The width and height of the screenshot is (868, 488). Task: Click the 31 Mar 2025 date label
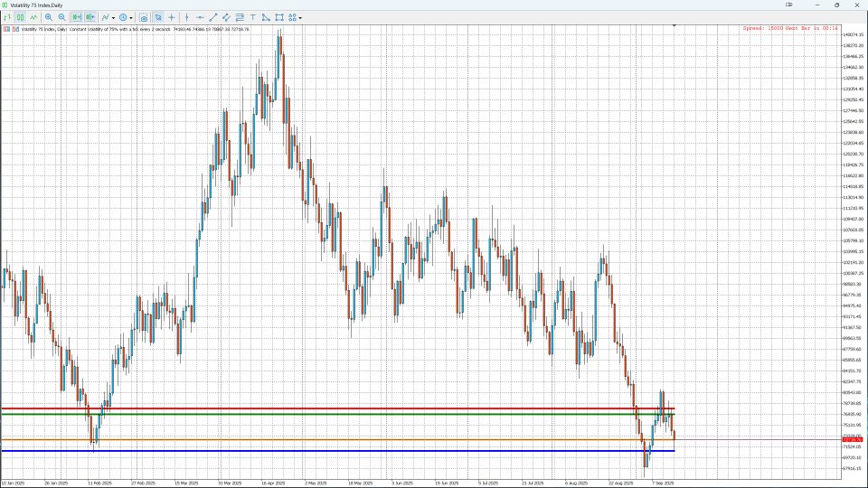(230, 483)
